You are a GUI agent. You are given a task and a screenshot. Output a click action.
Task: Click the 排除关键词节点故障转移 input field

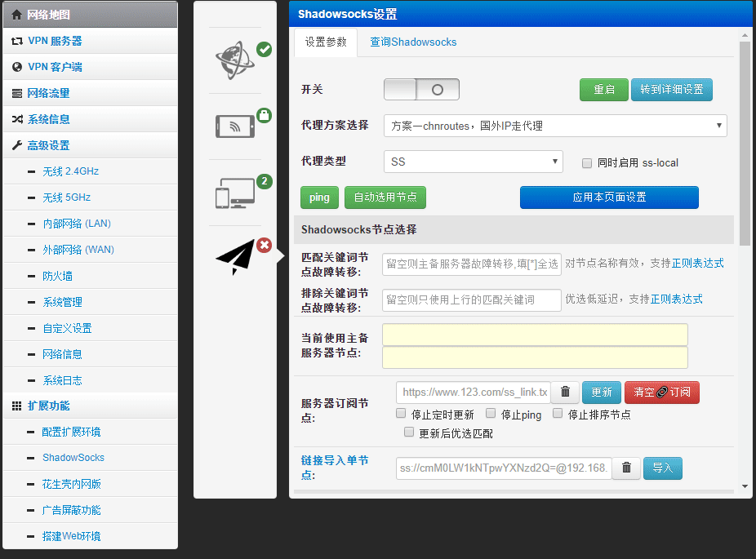tap(472, 299)
